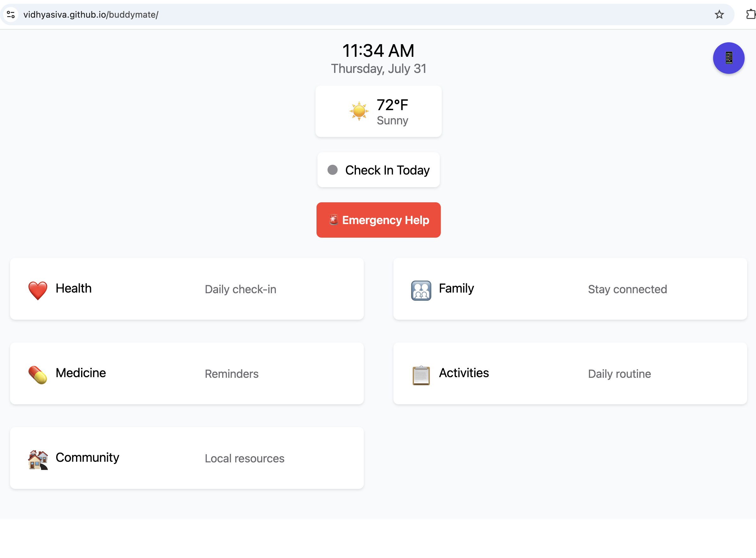Screen dimensions: 756x558
Task: Bookmark page with the star icon
Action: coord(719,15)
